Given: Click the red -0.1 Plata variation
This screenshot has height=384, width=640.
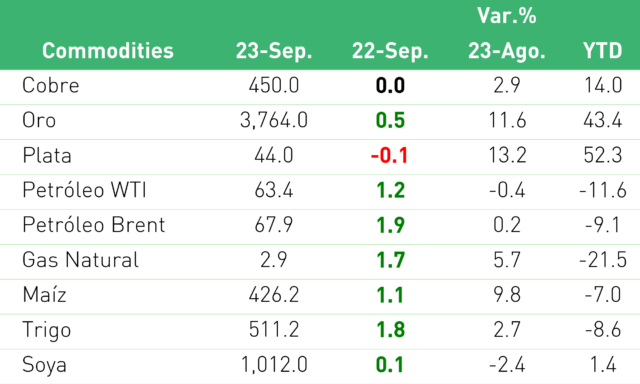Looking at the screenshot, I should [389, 155].
